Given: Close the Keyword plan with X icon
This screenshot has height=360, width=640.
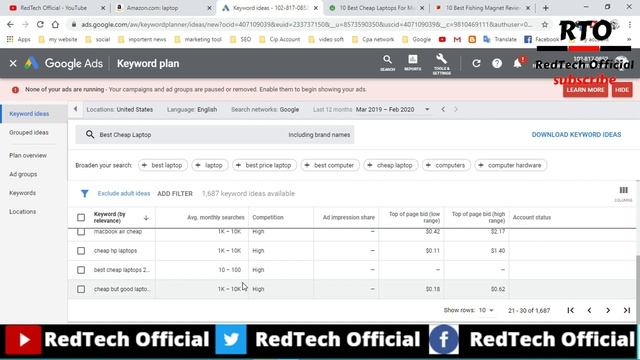Looking at the screenshot, I should pos(13,63).
